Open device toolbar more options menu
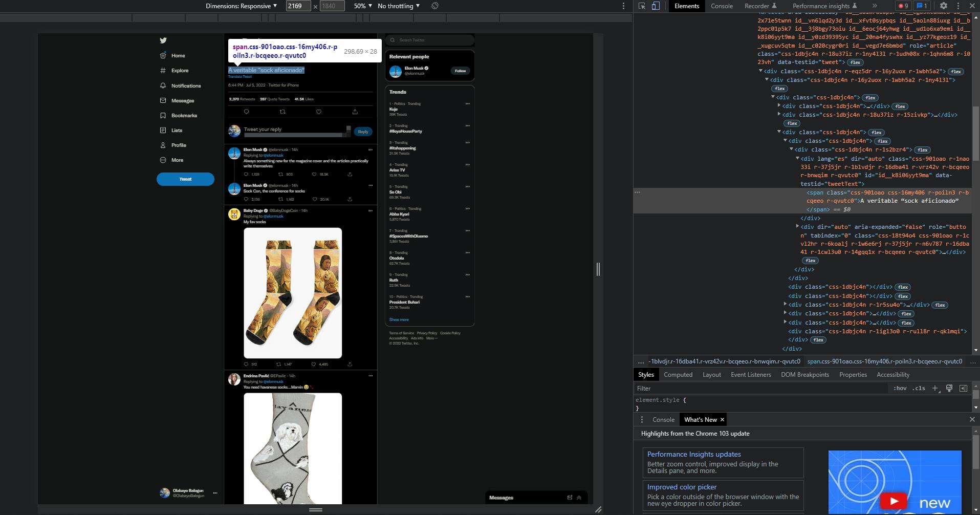The image size is (980, 515). tap(623, 6)
